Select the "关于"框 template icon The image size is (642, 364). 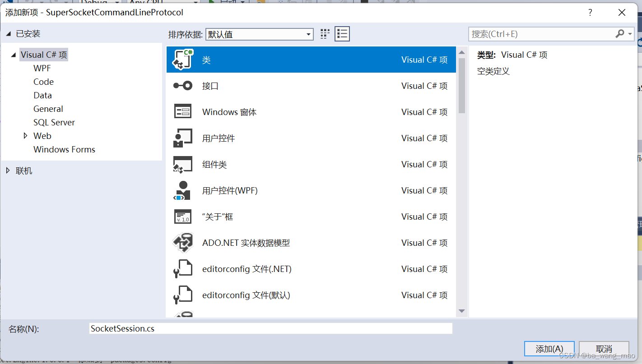click(x=183, y=217)
